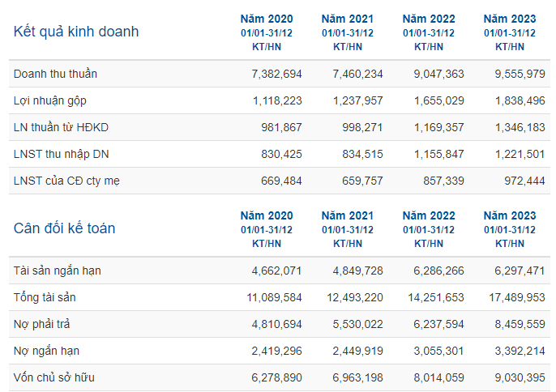
Task: Select the 'Tổng tài sản' row label
Action: tap(45, 297)
